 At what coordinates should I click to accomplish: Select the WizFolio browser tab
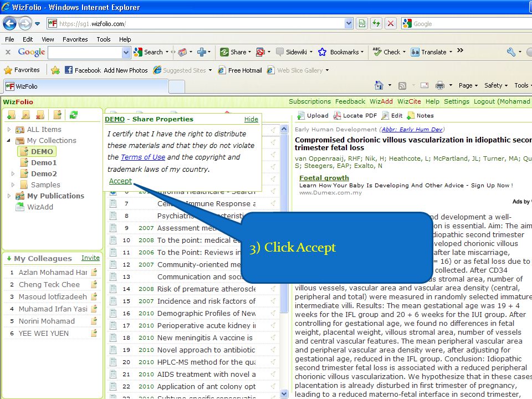coord(86,86)
